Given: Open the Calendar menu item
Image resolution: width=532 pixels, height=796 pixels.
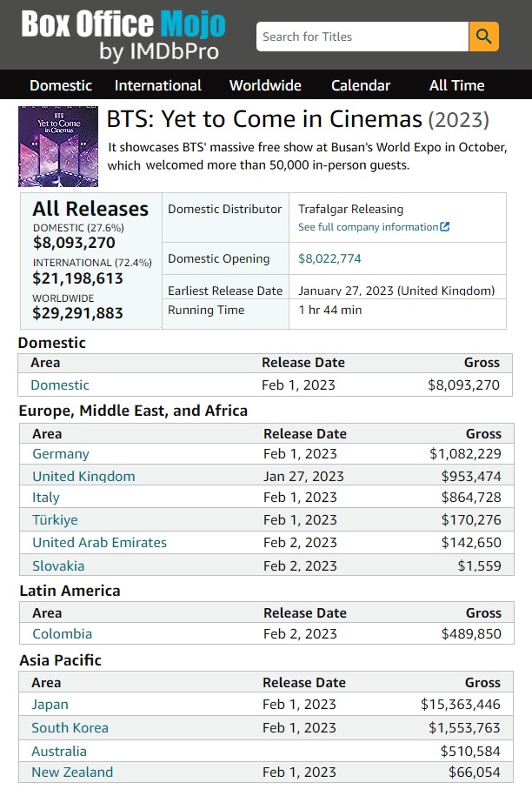Looking at the screenshot, I should point(361,85).
